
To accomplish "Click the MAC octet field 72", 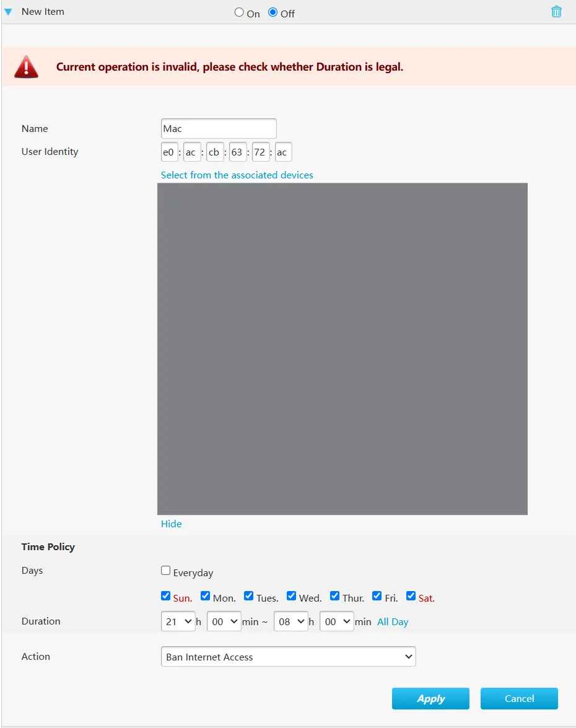I will pyautogui.click(x=260, y=152).
